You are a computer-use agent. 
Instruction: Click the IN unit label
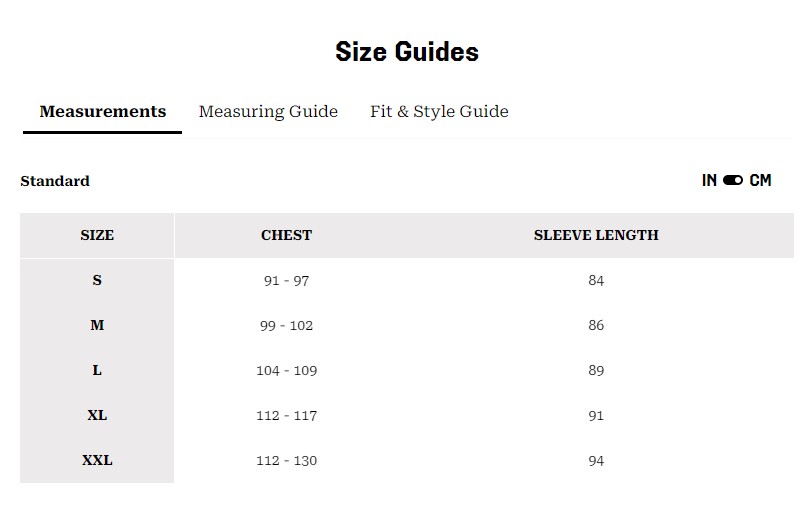(x=709, y=181)
